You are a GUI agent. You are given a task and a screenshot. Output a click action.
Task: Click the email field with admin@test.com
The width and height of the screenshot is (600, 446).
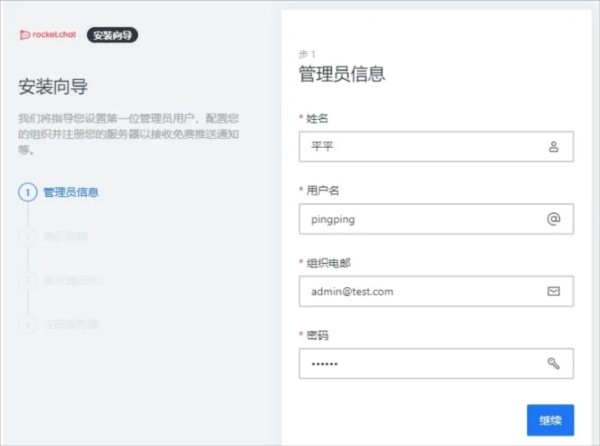[x=420, y=291]
